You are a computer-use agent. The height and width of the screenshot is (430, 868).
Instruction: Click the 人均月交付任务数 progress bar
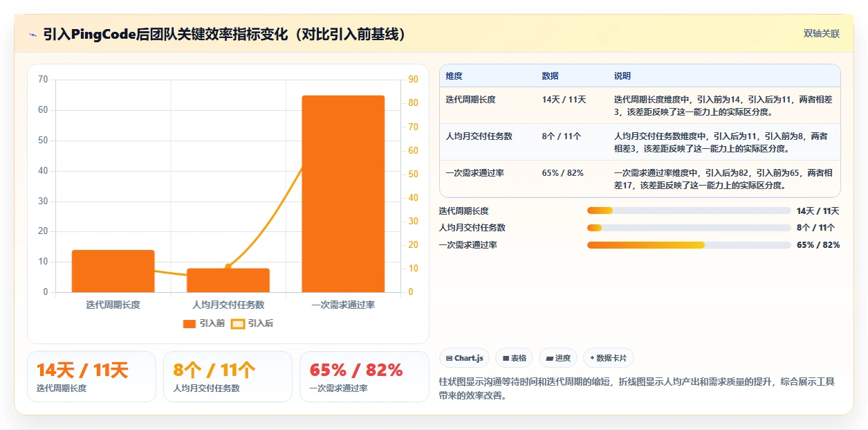click(x=689, y=228)
